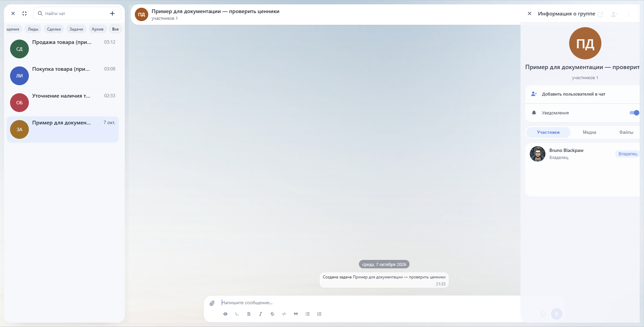Viewport: 644px width, 327px height.
Task: Filter chats by Лиды
Action: coord(33,29)
